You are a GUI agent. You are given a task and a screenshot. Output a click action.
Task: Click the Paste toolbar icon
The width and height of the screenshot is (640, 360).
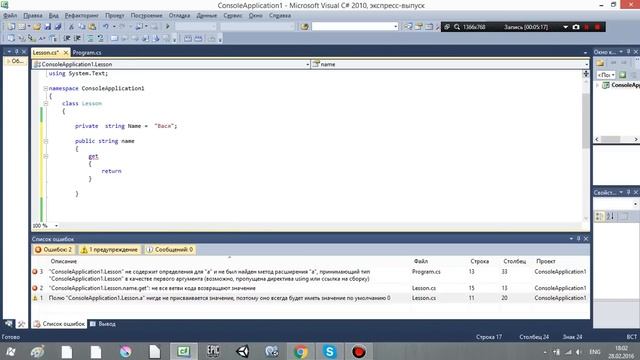pyautogui.click(x=92, y=27)
